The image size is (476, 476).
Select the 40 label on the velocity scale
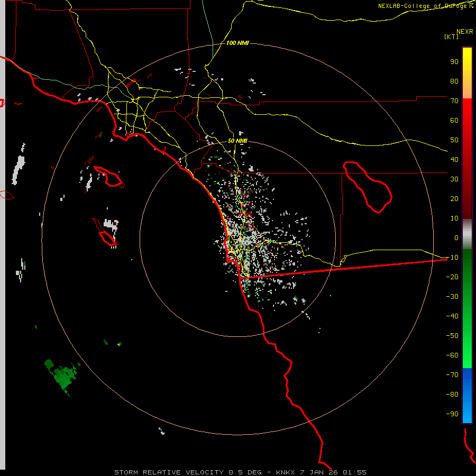(x=454, y=159)
